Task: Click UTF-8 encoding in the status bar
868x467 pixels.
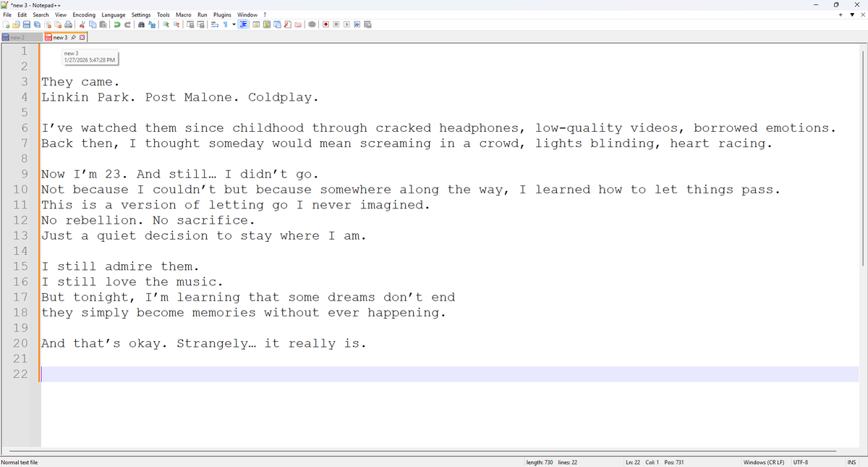Action: (x=801, y=462)
